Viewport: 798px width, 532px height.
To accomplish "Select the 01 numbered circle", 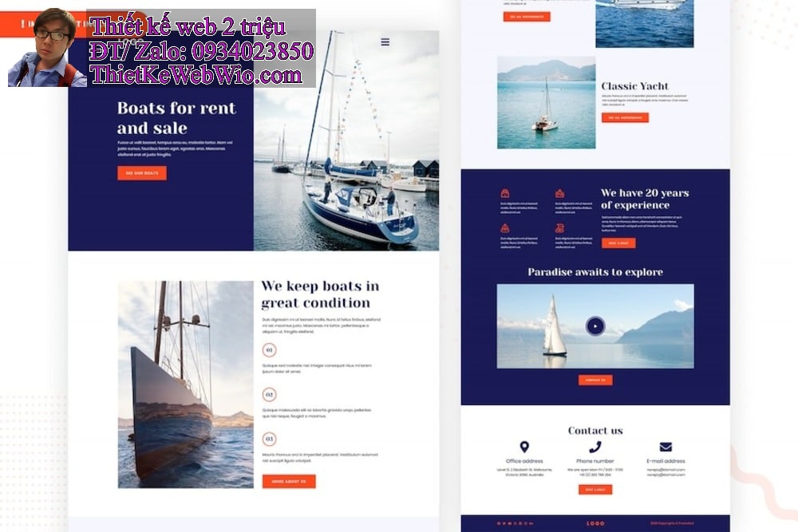I will tap(269, 350).
